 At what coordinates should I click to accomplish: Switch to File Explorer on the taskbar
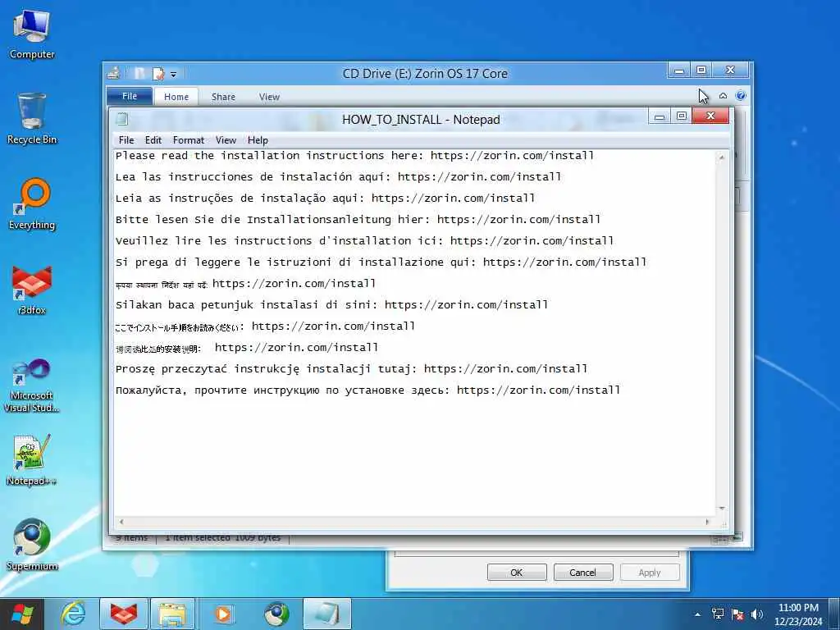pyautogui.click(x=172, y=614)
